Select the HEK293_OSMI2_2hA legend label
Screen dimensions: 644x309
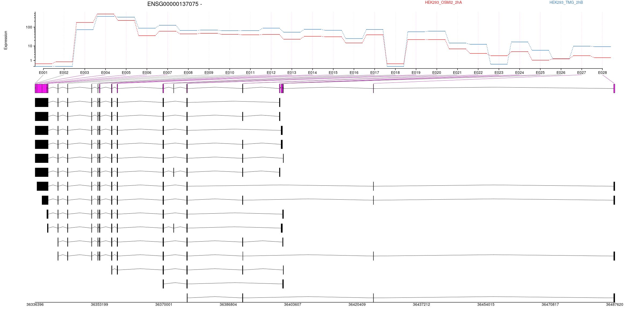(443, 2)
